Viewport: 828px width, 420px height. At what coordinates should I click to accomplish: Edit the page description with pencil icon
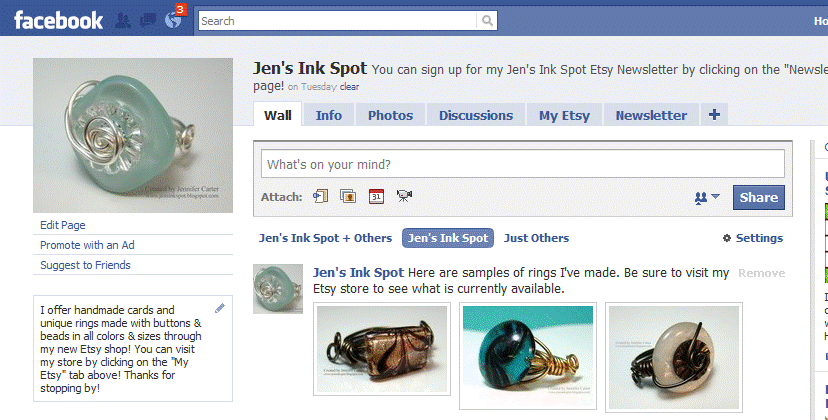pyautogui.click(x=220, y=309)
